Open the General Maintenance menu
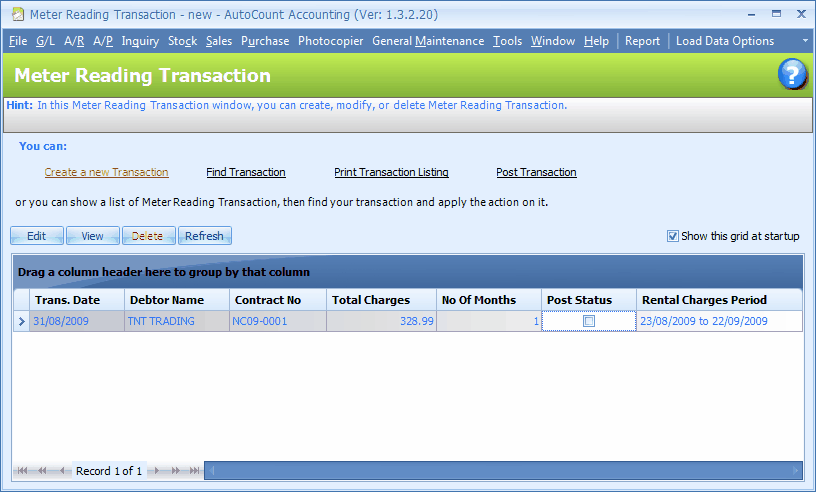 pos(428,41)
